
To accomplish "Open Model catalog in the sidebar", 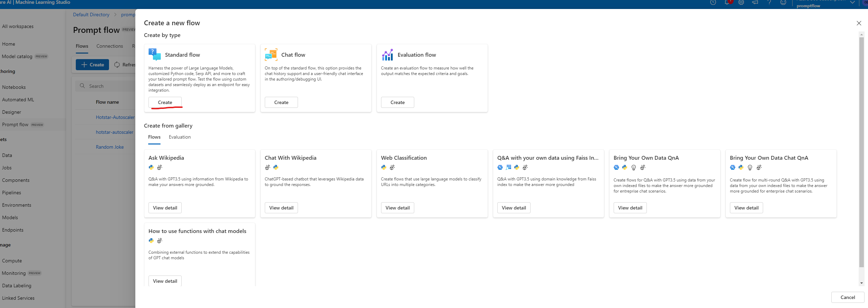I will point(17,56).
